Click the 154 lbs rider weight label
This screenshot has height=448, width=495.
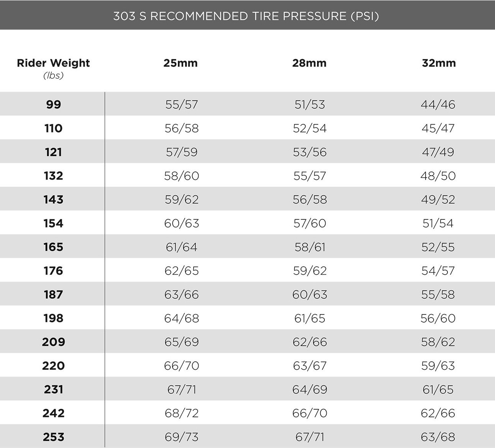tap(53, 223)
